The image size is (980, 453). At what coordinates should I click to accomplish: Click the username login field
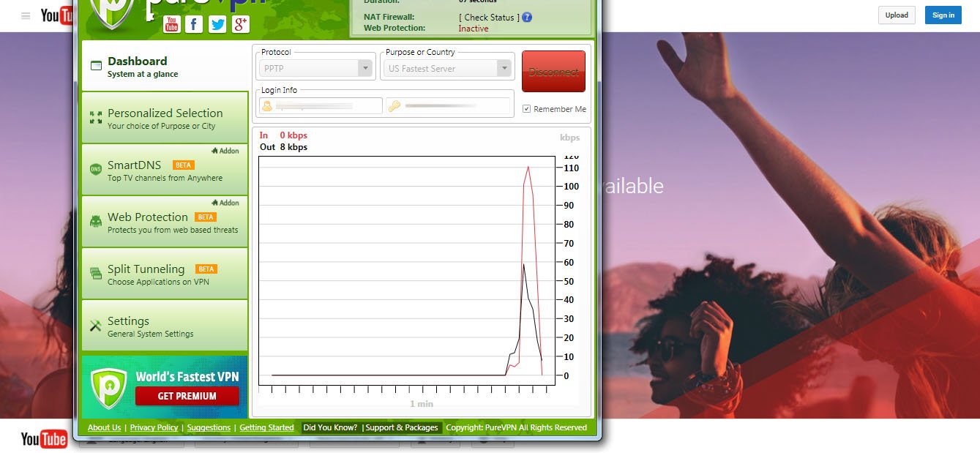[x=321, y=106]
